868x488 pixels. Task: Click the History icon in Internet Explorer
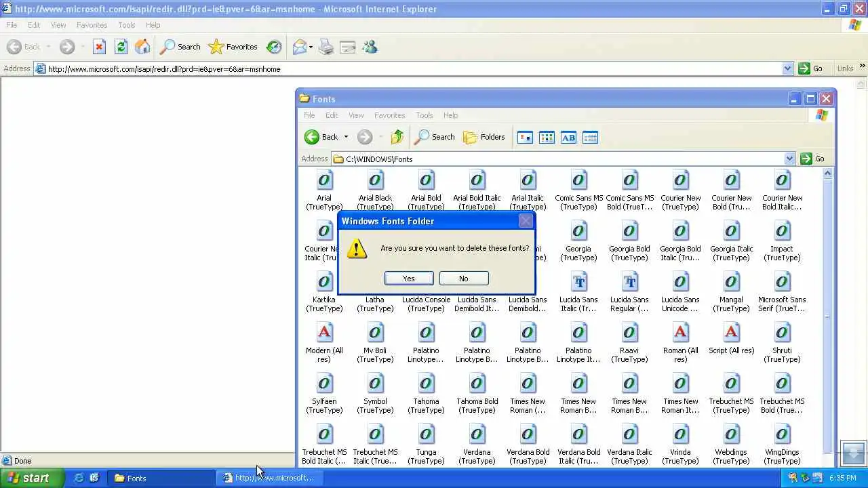pyautogui.click(x=274, y=47)
